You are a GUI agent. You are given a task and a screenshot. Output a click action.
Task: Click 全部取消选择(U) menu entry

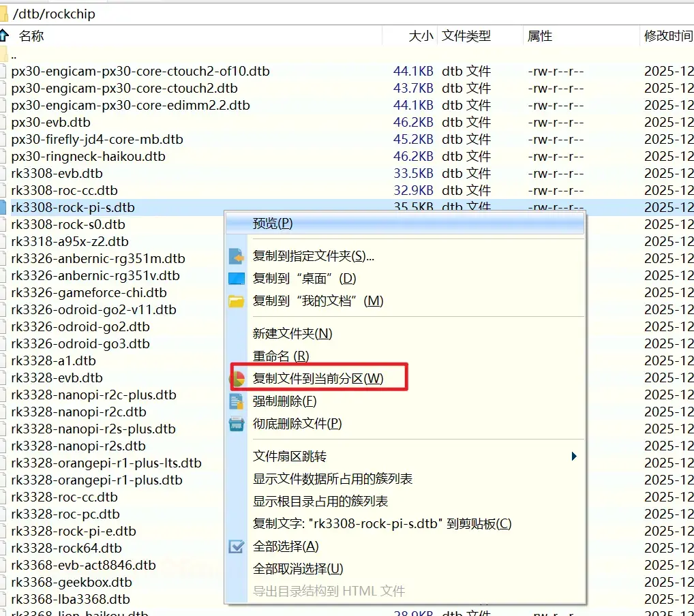point(298,569)
